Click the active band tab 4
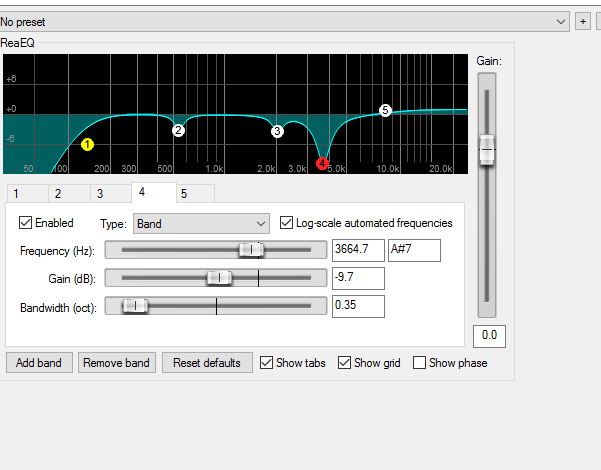This screenshot has height=470, width=601. coord(154,192)
